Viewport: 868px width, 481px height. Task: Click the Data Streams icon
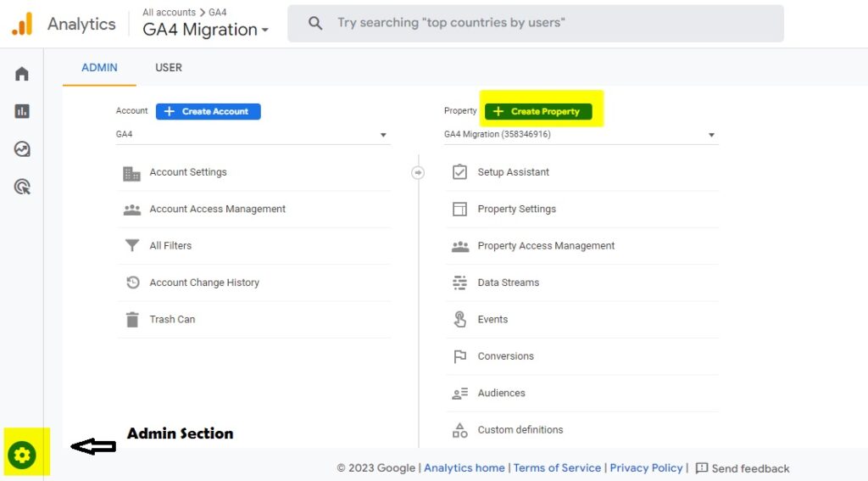(459, 282)
